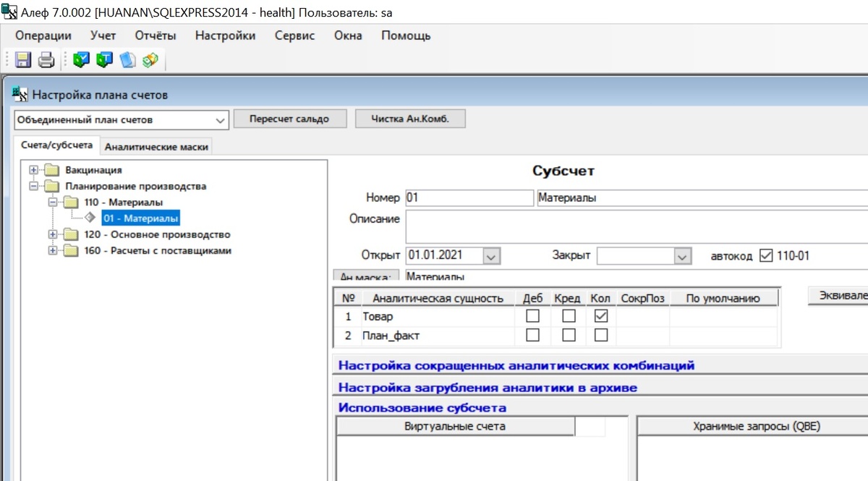Image resolution: width=868 pixels, height=481 pixels.
Task: Click the blue document copy toolbar icon
Action: pyautogui.click(x=127, y=60)
